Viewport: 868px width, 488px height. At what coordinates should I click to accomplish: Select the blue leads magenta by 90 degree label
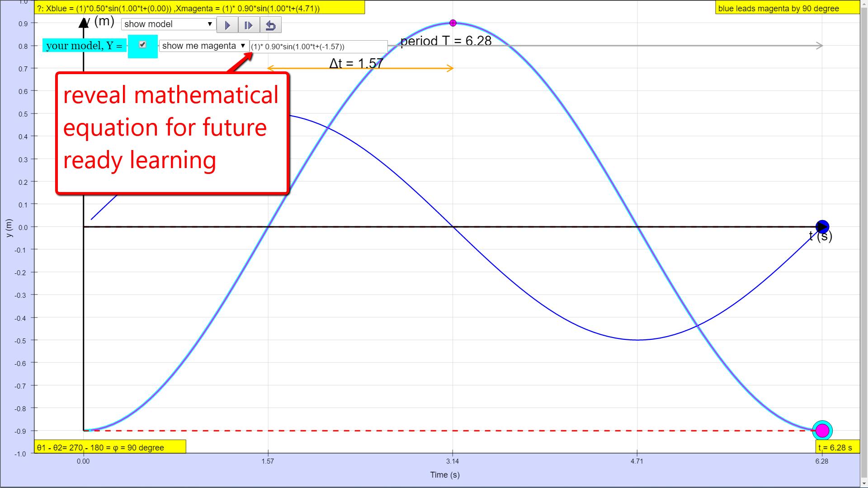pos(787,8)
